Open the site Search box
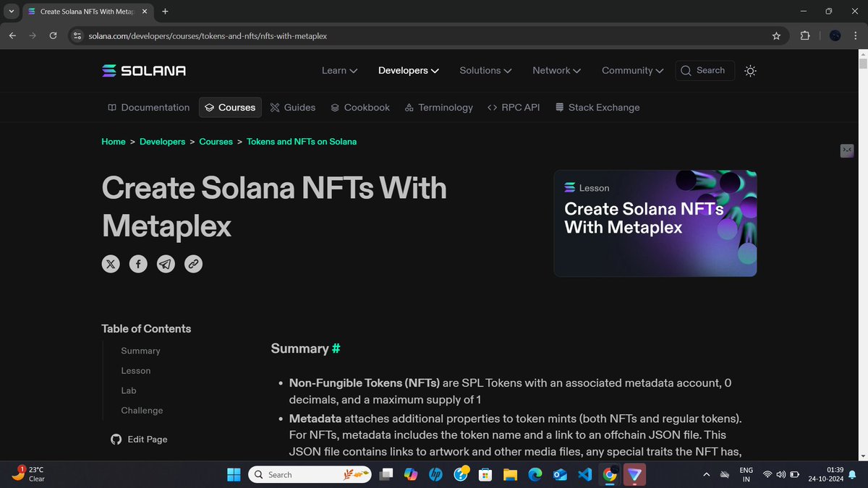868x488 pixels. [705, 70]
